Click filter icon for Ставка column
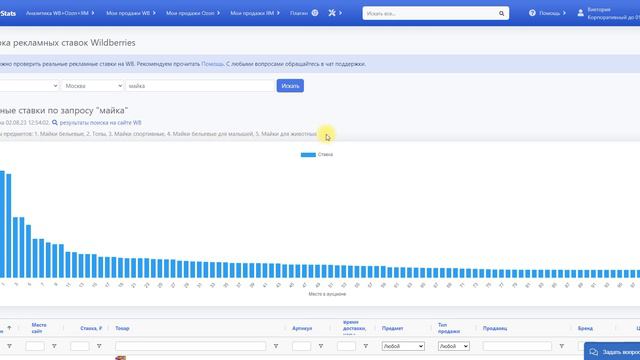The width and height of the screenshot is (640, 360). 99,346
